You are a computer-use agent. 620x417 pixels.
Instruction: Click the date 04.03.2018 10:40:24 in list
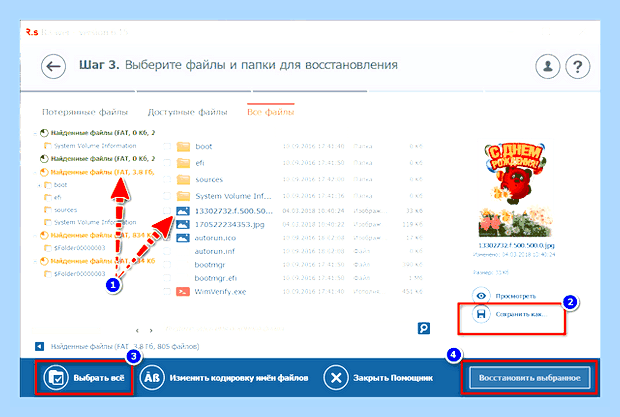[313, 211]
